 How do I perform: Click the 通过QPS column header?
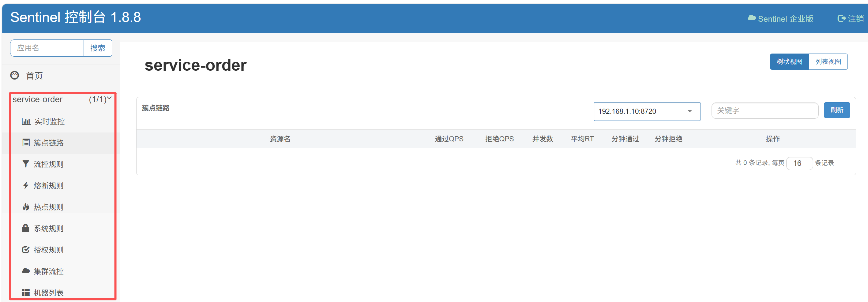pyautogui.click(x=449, y=139)
